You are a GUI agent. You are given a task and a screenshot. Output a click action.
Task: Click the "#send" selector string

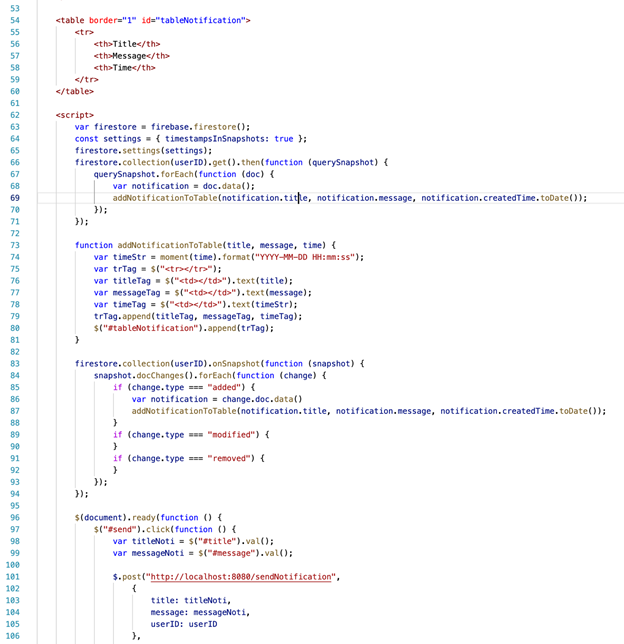122,529
